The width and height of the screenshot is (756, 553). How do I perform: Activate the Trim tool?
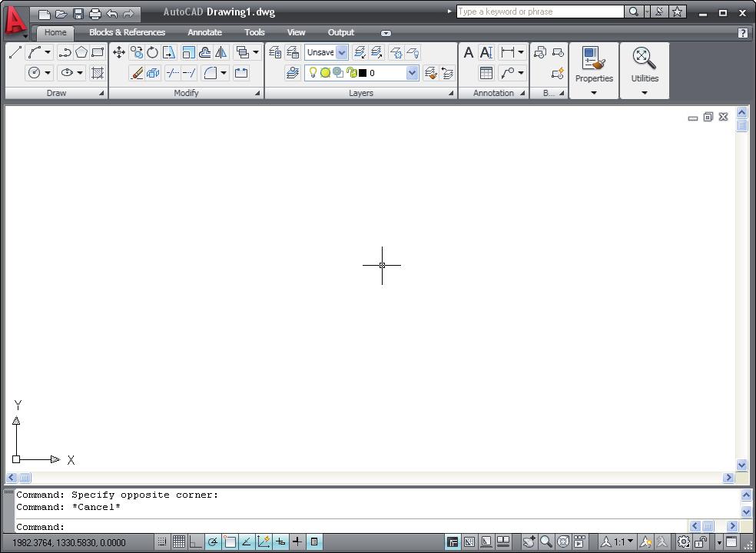(x=173, y=73)
